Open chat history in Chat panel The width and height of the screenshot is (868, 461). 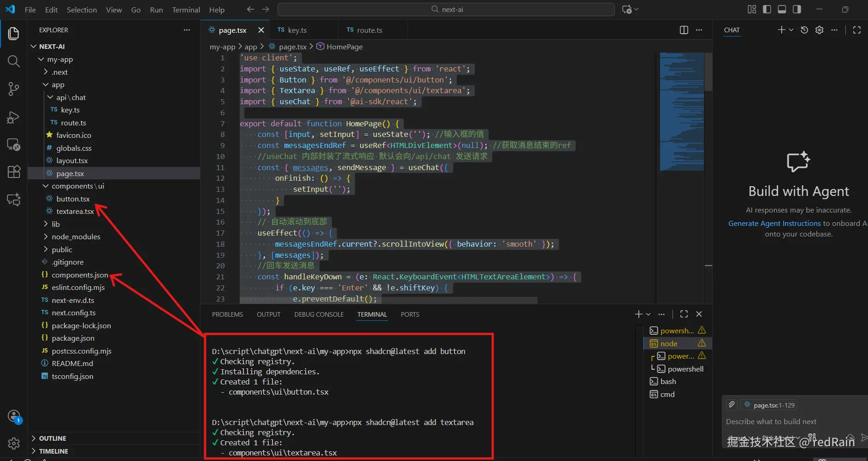tap(804, 30)
